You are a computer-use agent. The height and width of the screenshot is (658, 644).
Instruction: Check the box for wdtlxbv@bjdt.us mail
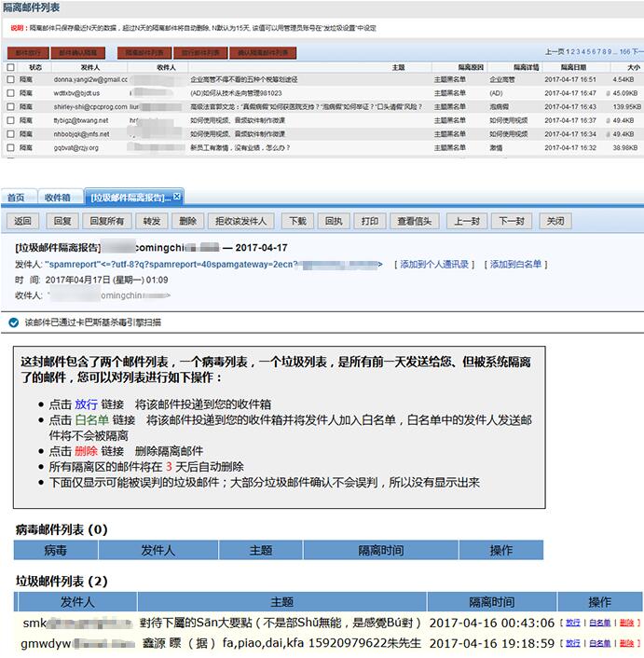coord(11,93)
